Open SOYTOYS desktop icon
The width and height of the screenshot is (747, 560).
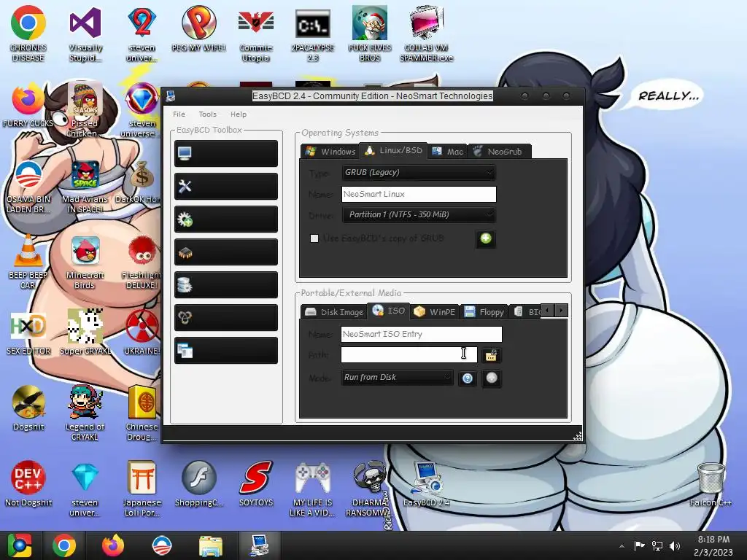pyautogui.click(x=256, y=483)
